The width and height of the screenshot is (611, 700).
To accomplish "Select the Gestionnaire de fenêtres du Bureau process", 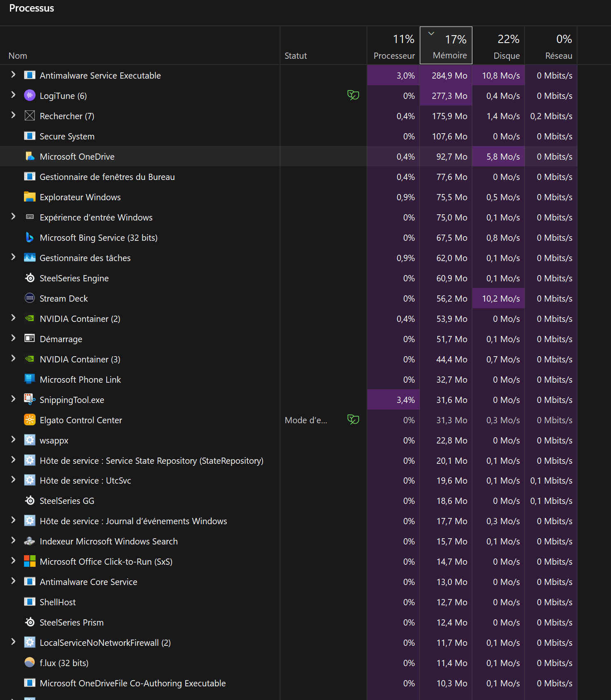I will point(289,177).
